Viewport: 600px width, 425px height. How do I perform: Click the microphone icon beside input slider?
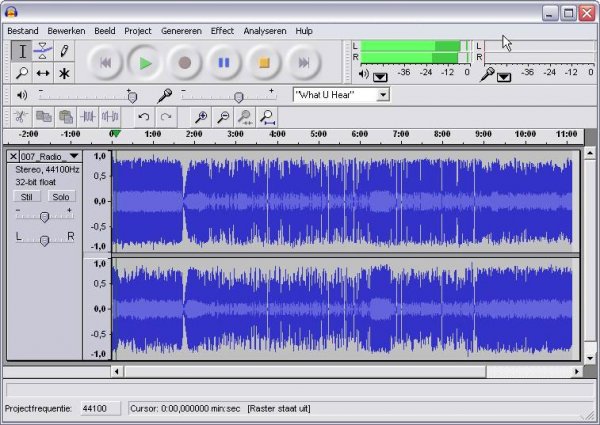[165, 96]
